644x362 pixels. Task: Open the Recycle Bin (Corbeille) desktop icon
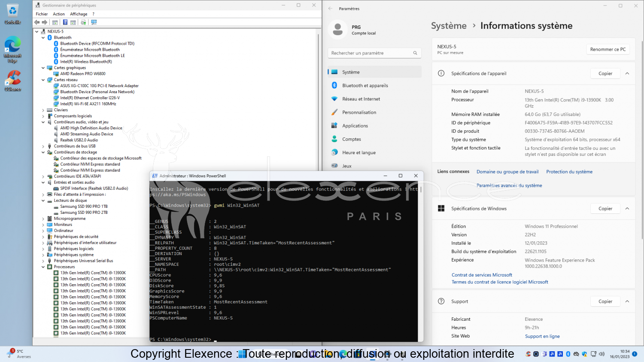tap(13, 14)
